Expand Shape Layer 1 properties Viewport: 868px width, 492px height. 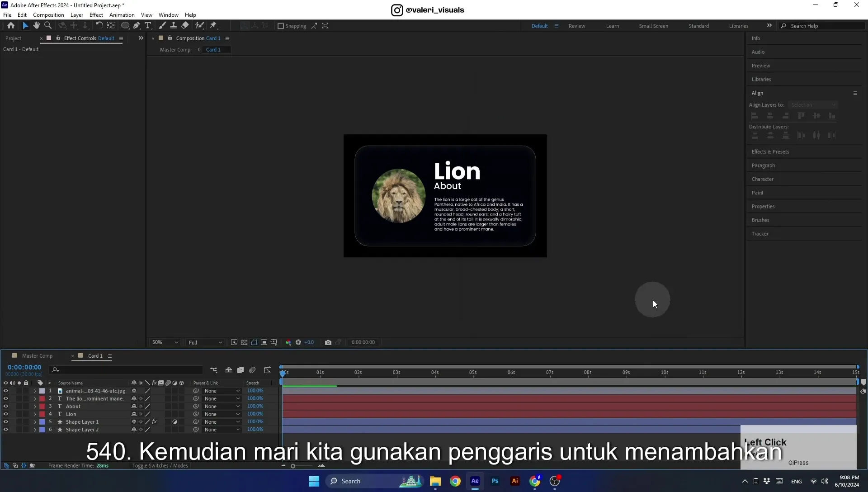click(35, 421)
